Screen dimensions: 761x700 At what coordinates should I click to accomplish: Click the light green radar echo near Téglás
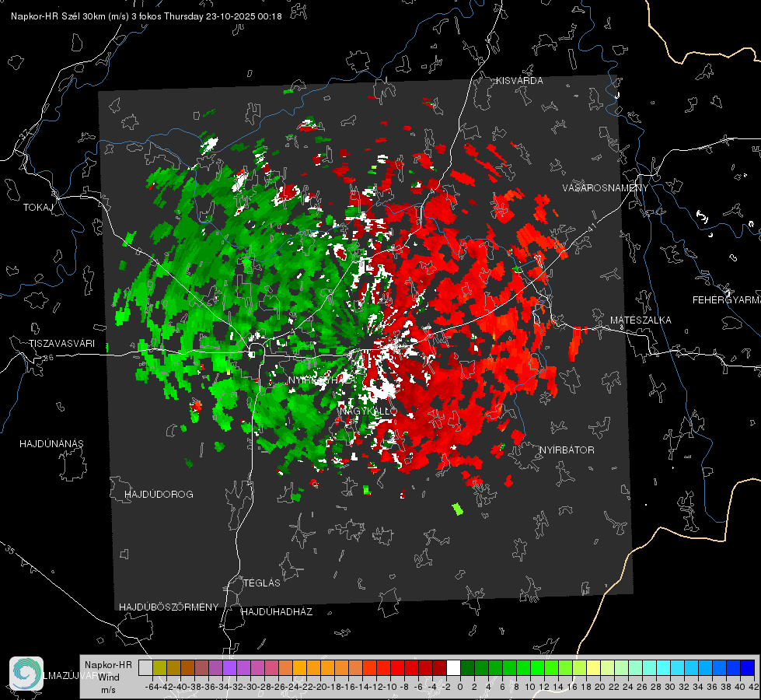(457, 509)
